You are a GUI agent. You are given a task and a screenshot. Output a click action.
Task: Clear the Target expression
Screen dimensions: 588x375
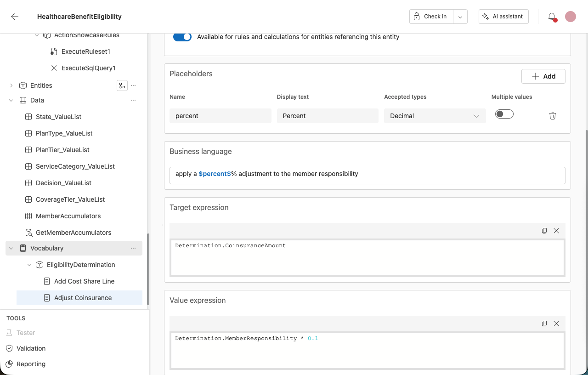pos(556,231)
